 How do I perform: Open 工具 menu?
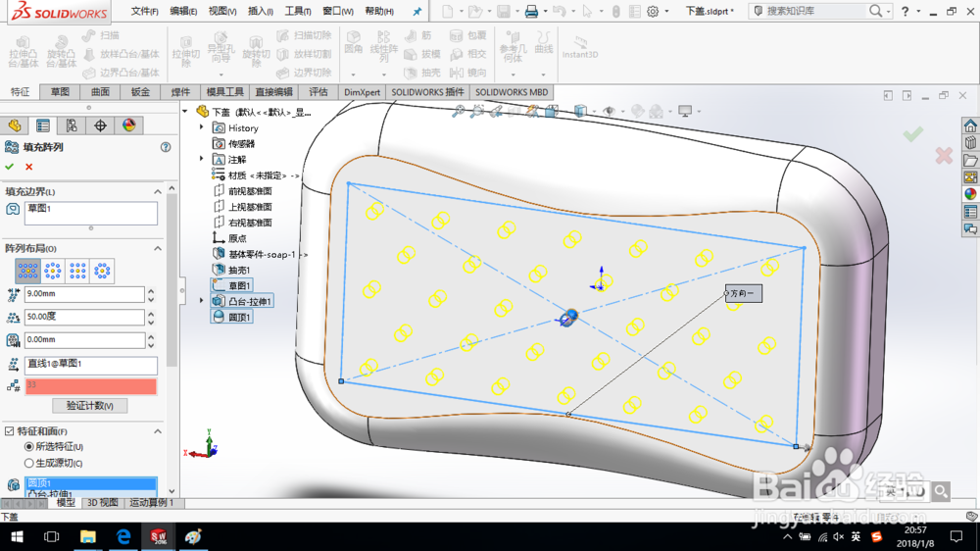click(x=298, y=11)
